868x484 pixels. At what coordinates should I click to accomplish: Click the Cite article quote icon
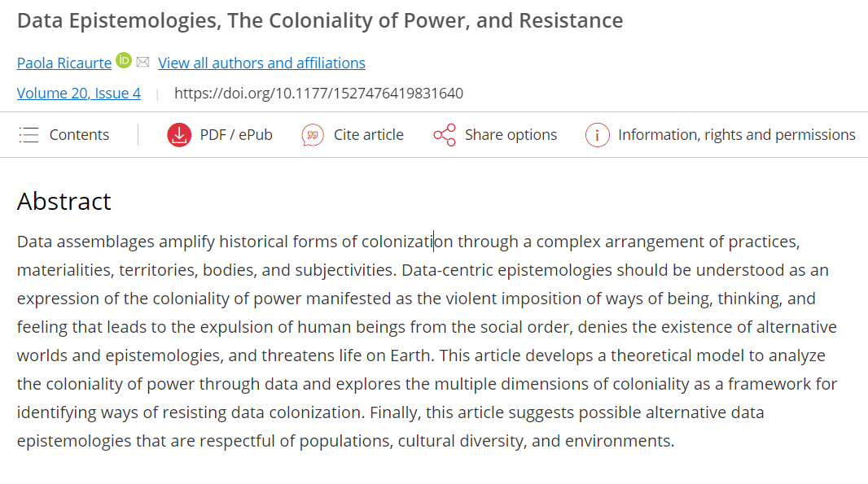point(313,135)
